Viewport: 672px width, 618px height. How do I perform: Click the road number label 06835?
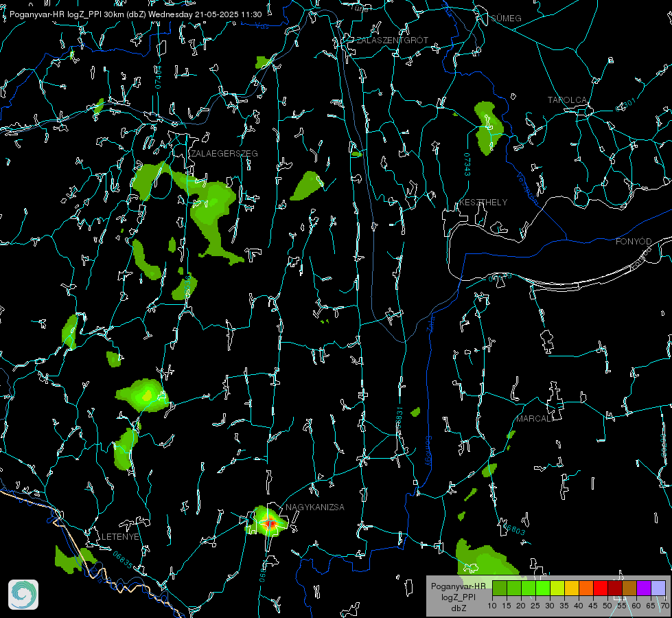click(123, 560)
